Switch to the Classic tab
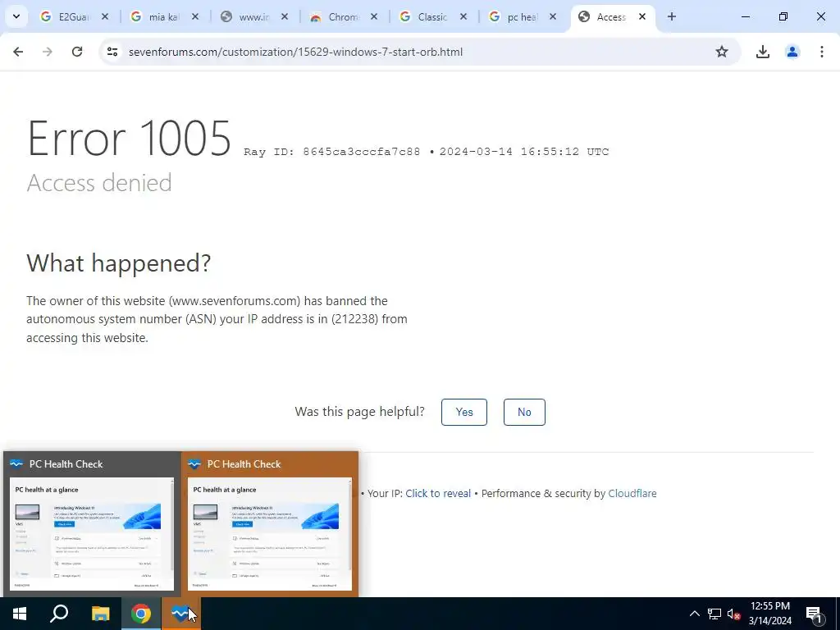This screenshot has height=630, width=840. [x=431, y=17]
